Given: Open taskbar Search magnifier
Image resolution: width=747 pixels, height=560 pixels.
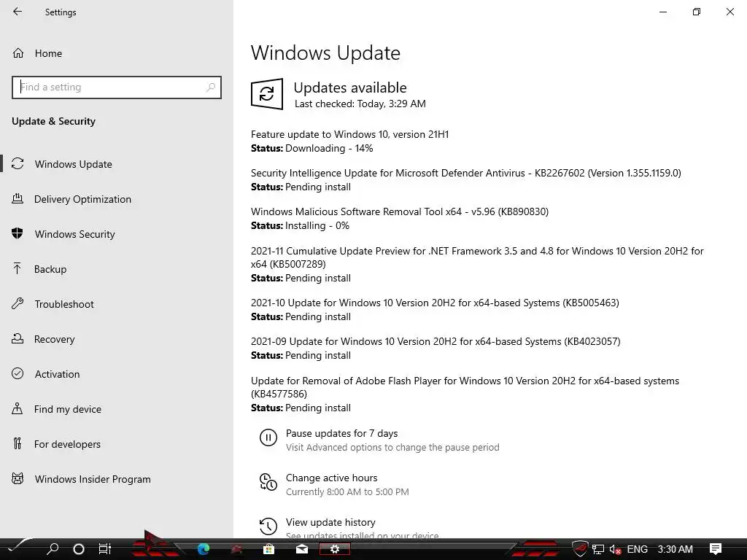Looking at the screenshot, I should 53,549.
